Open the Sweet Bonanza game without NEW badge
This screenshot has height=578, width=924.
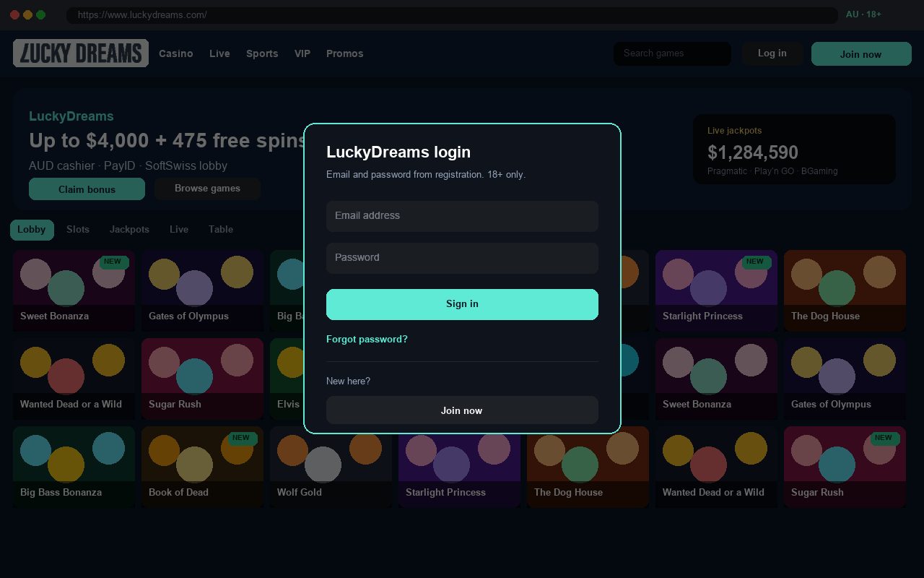(x=716, y=379)
